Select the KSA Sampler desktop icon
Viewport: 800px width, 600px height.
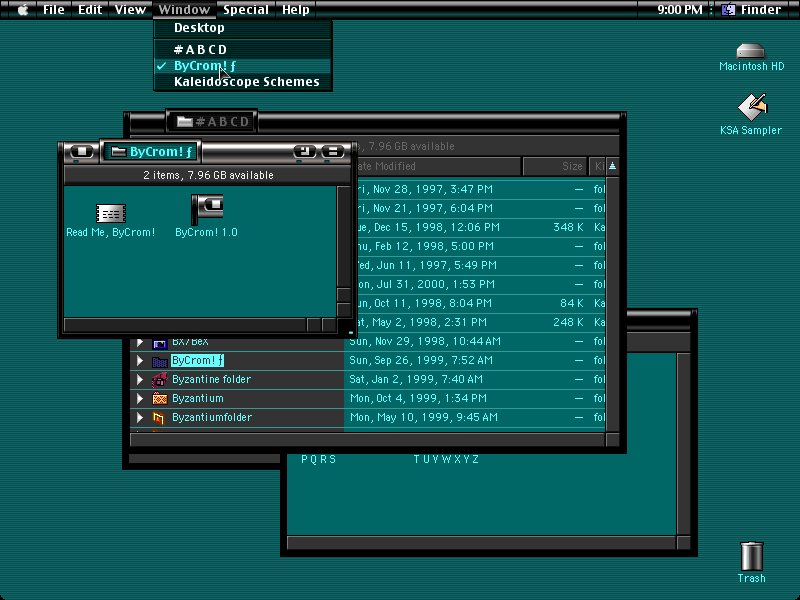tap(752, 107)
